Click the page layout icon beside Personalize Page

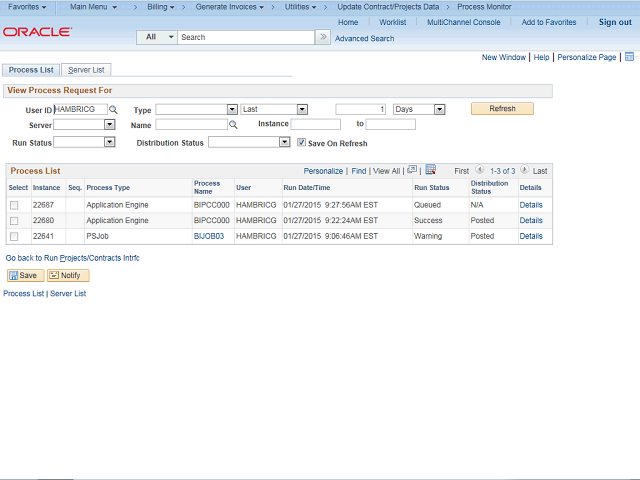tap(629, 57)
